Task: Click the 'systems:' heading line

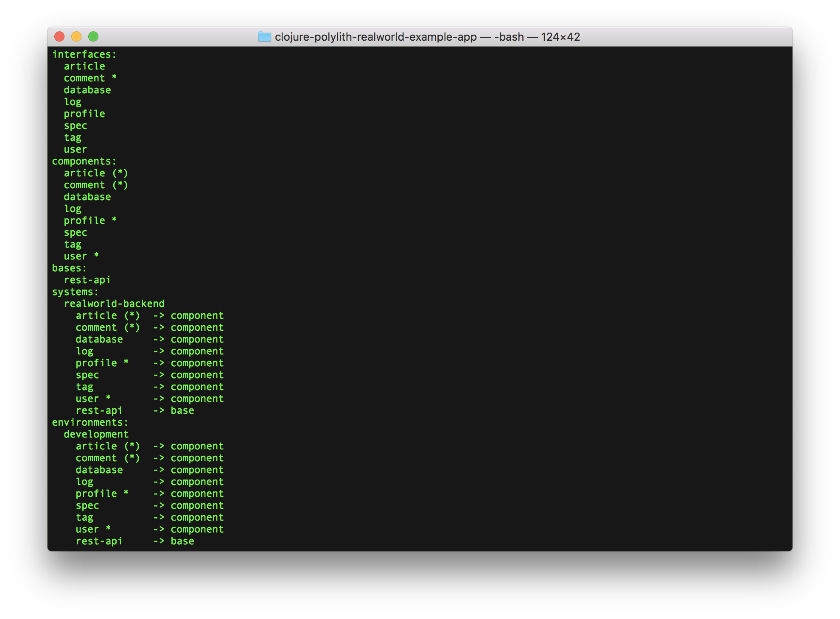Action: (75, 292)
